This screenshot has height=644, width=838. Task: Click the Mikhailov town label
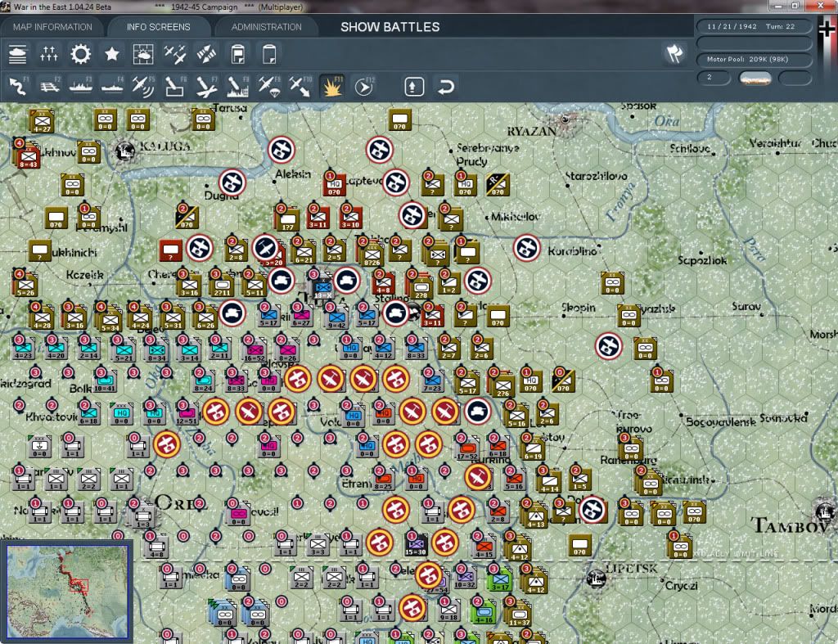[516, 217]
